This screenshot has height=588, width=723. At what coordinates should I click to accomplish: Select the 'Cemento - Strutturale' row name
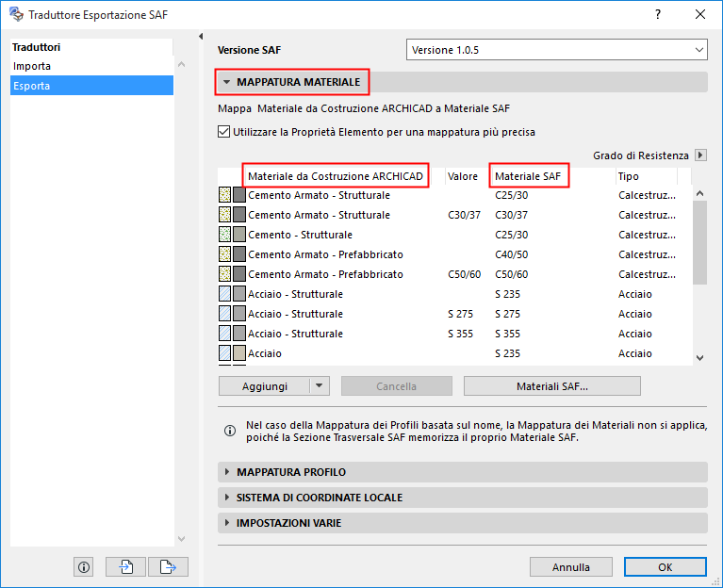[300, 235]
